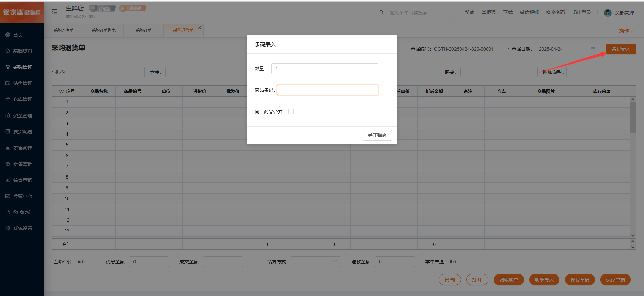Collapse the sidebar with the hamburger icon
The image size is (644, 296).
point(55,12)
